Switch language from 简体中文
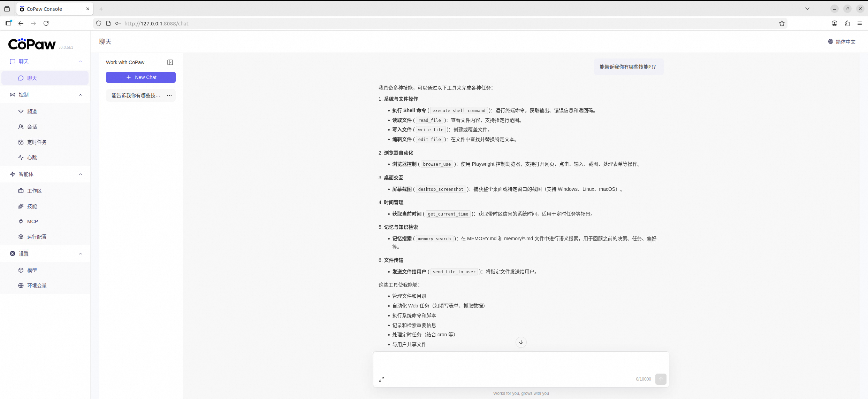 pyautogui.click(x=842, y=41)
